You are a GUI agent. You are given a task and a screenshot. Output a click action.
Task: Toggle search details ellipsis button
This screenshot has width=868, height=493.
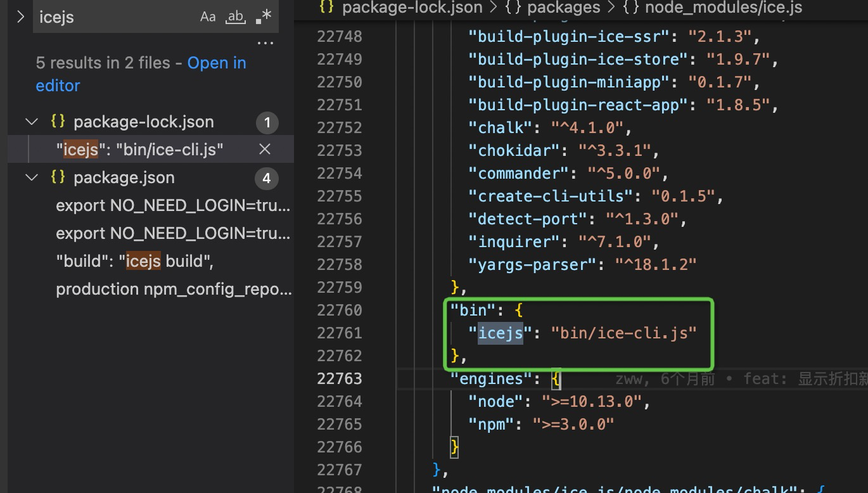[x=265, y=43]
